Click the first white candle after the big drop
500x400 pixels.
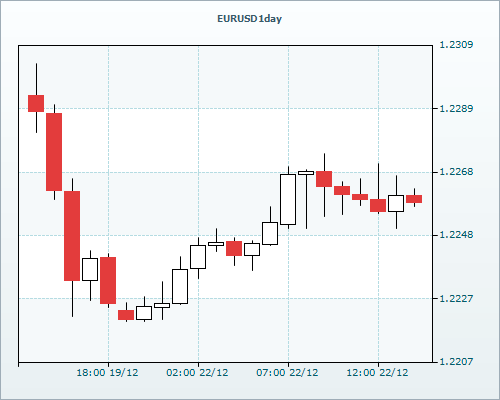tap(90, 269)
